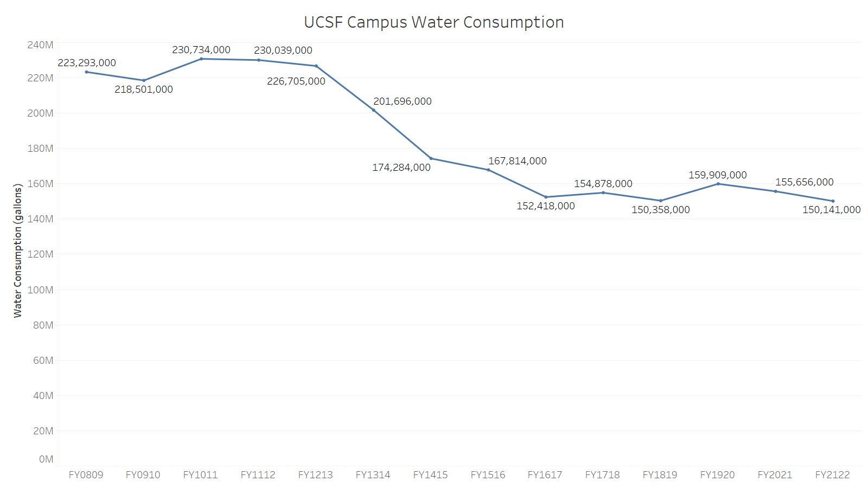Select the 167,814,000 data label text
The width and height of the screenshot is (868, 488).
point(518,161)
